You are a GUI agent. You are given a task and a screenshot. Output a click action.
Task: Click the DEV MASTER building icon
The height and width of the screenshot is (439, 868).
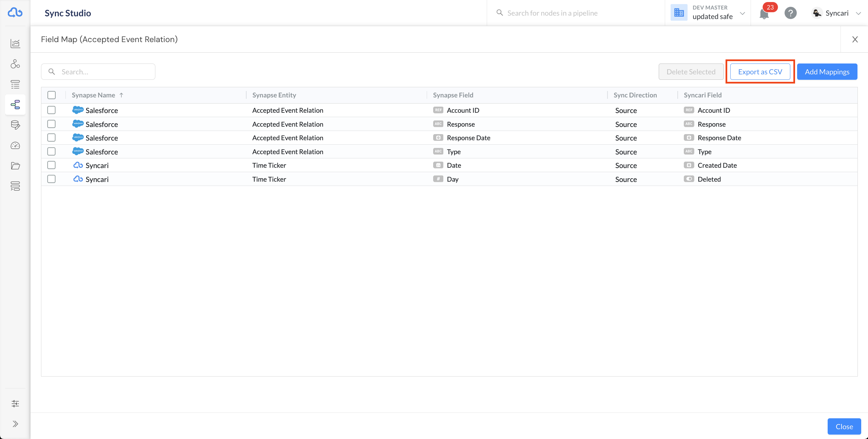pos(679,13)
